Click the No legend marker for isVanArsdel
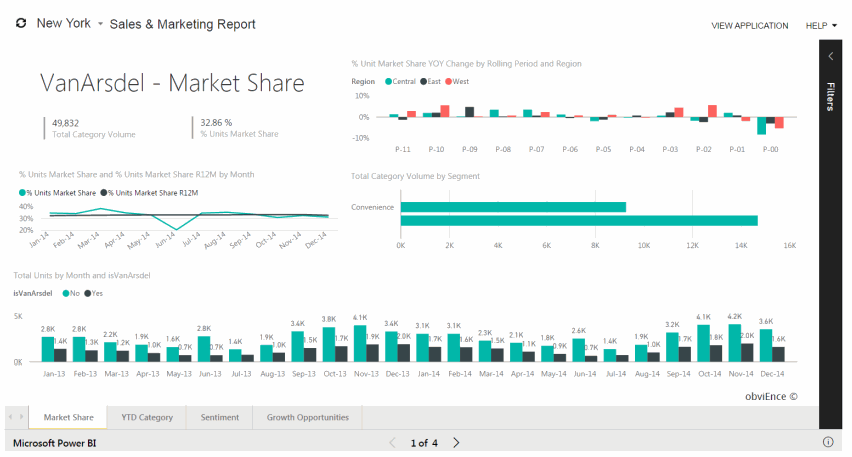Image resolution: width=852 pixels, height=457 pixels. [66, 293]
